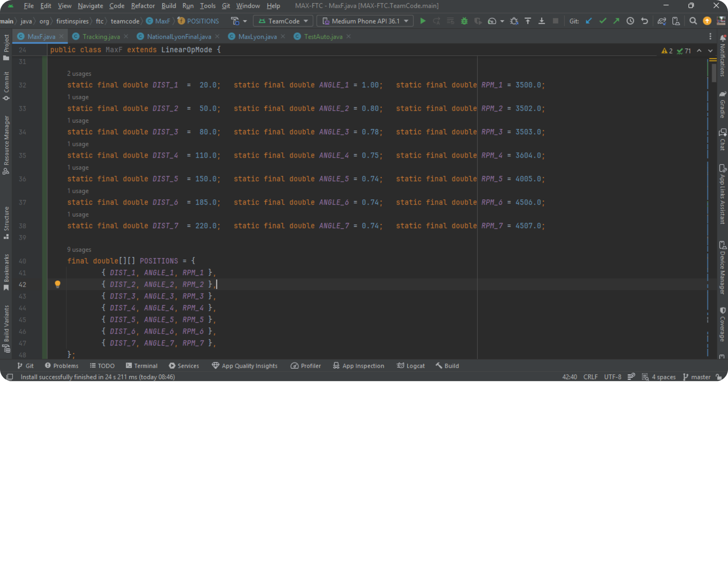Jump to previous highlighted problem arrow
728x582 pixels.
pyautogui.click(x=699, y=51)
